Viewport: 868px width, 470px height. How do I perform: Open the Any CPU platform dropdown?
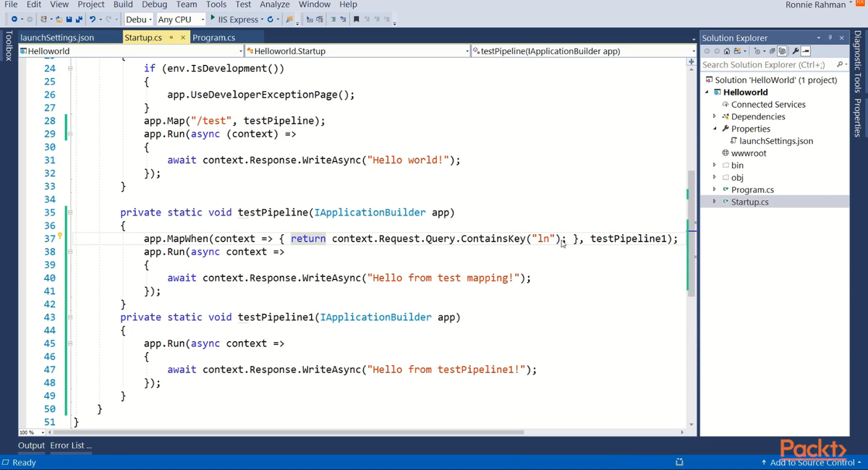[x=181, y=20]
